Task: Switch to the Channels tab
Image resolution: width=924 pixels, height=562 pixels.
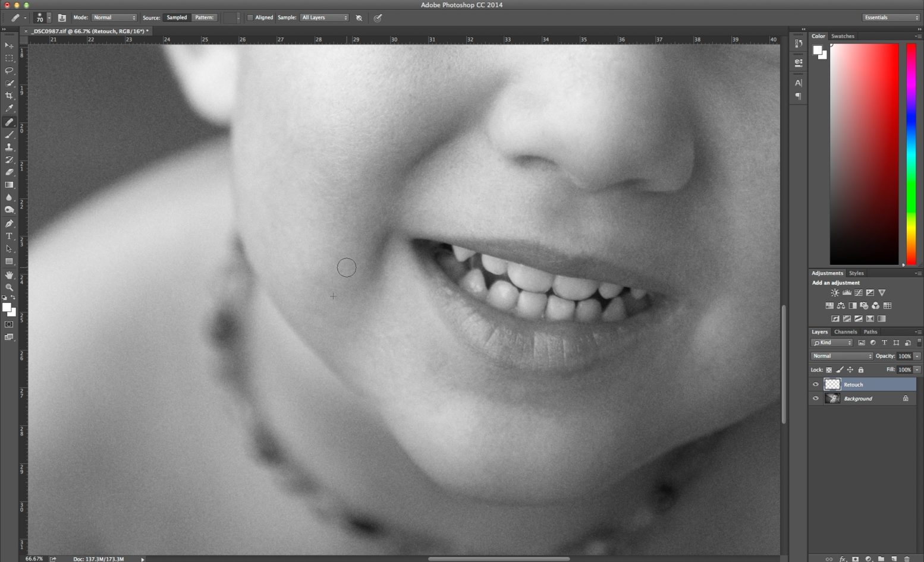Action: pyautogui.click(x=845, y=331)
